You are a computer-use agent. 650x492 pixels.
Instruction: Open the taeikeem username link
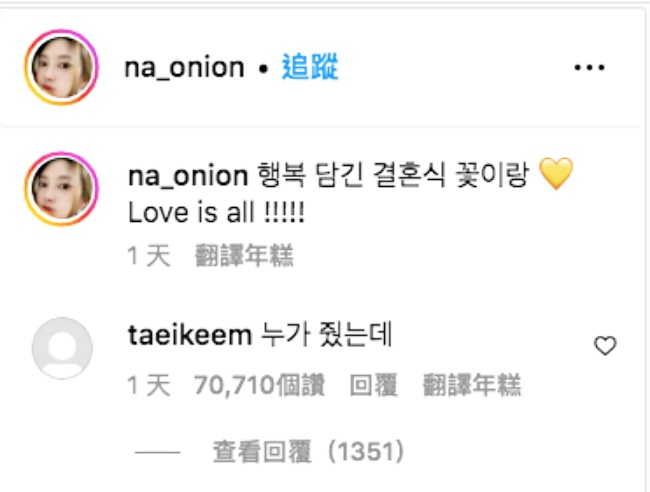(190, 334)
